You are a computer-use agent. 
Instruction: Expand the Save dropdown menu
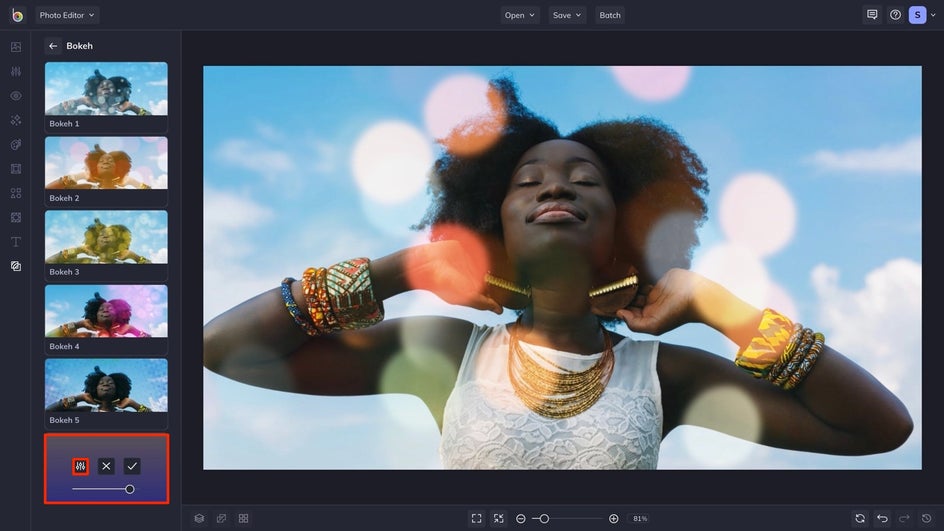pyautogui.click(x=567, y=15)
